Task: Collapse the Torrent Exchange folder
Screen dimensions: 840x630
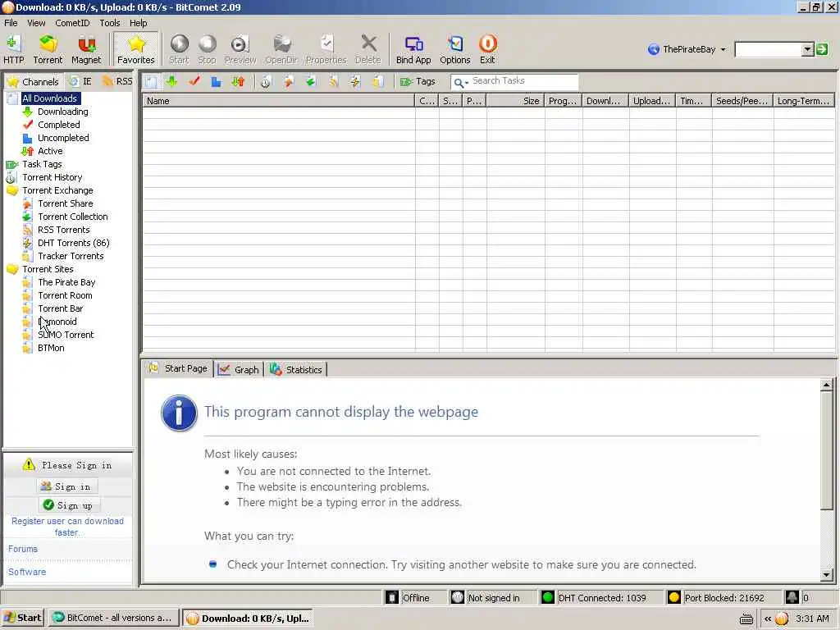Action: (11, 190)
